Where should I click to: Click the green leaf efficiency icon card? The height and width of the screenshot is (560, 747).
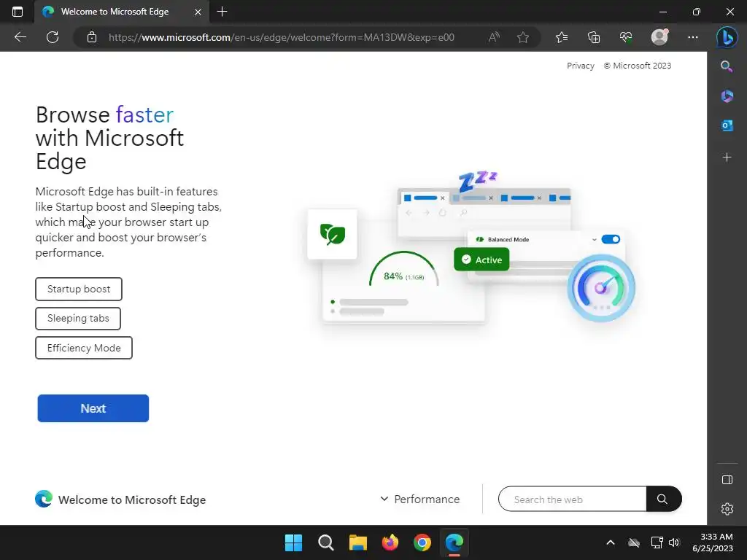(332, 234)
